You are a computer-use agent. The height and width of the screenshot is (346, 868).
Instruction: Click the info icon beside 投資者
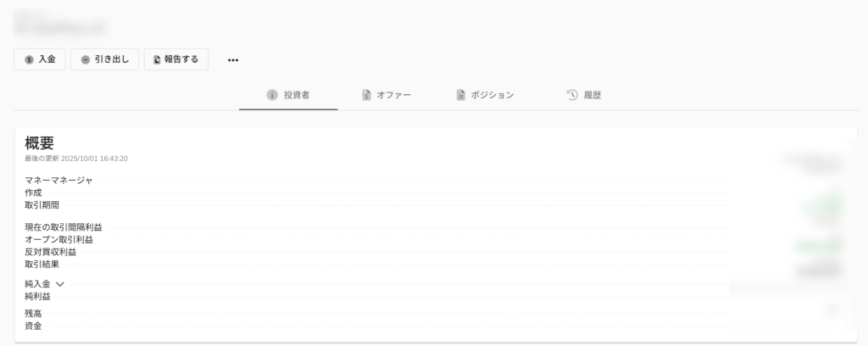point(272,95)
